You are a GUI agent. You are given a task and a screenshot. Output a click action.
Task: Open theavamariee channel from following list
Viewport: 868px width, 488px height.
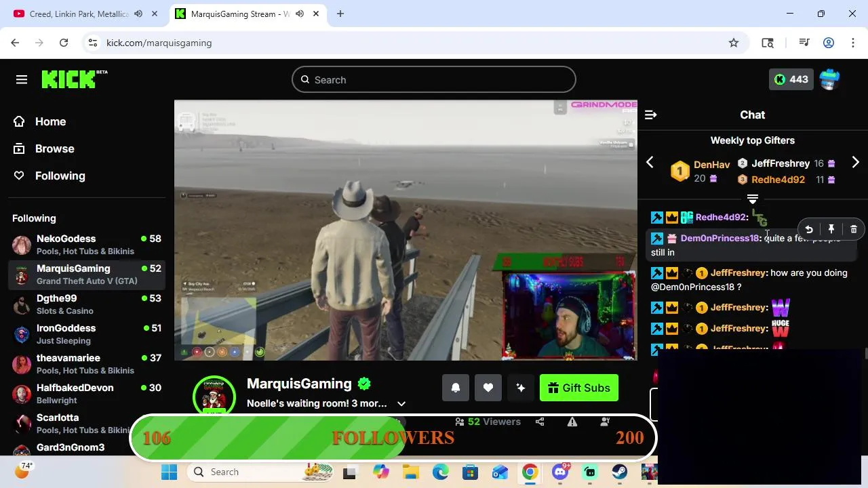(x=87, y=364)
